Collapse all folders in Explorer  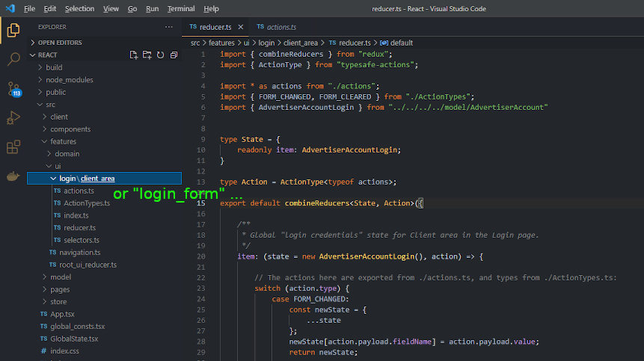click(x=174, y=55)
